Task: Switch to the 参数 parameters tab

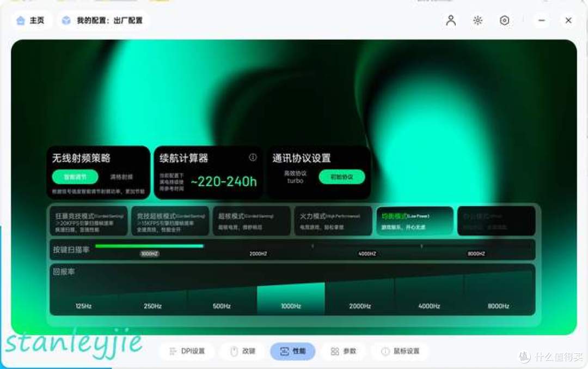Action: tap(343, 351)
